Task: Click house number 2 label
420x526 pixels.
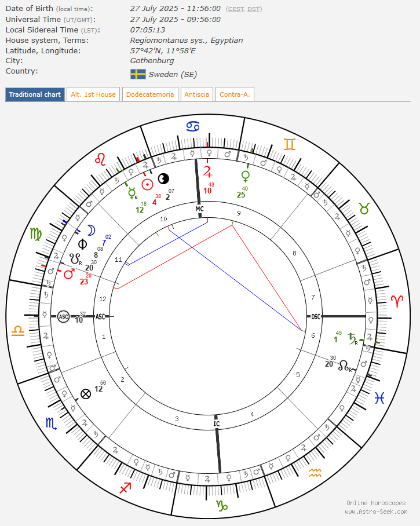Action: (x=122, y=379)
